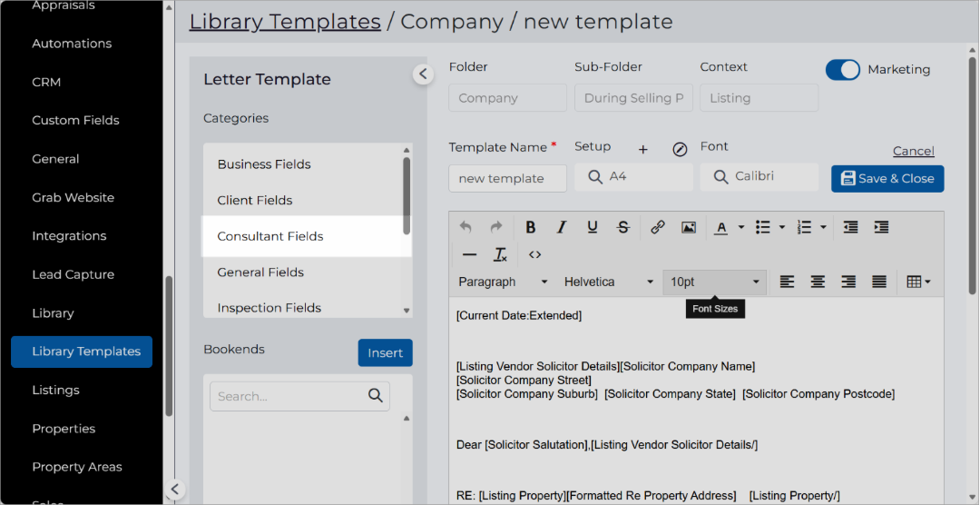Click the undo arrow in editor
Viewport: 980px width, 505px height.
tap(465, 227)
